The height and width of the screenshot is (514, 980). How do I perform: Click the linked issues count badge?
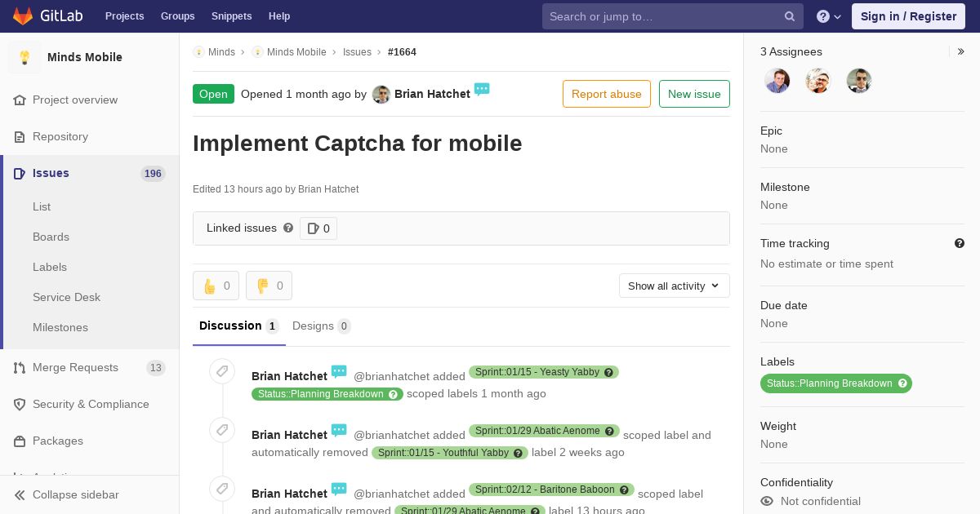click(318, 228)
